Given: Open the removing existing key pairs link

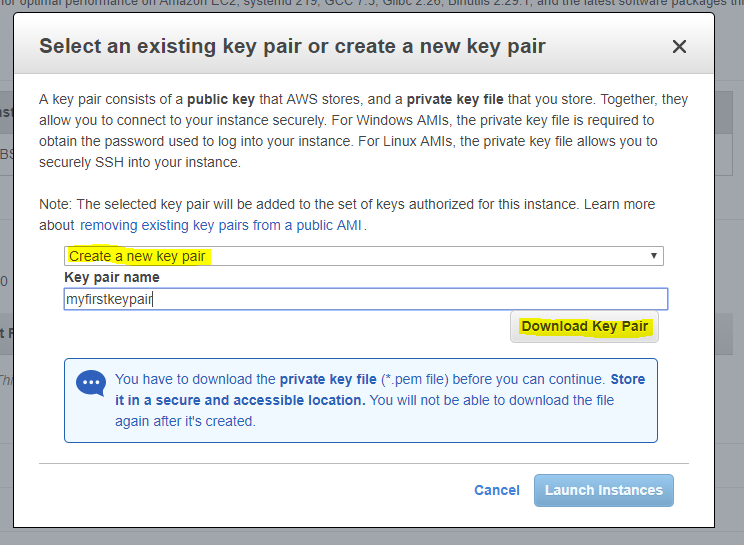Looking at the screenshot, I should point(220,225).
